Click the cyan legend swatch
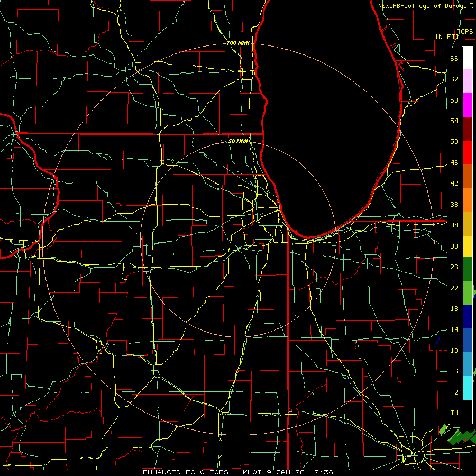476x476 pixels. click(x=467, y=388)
